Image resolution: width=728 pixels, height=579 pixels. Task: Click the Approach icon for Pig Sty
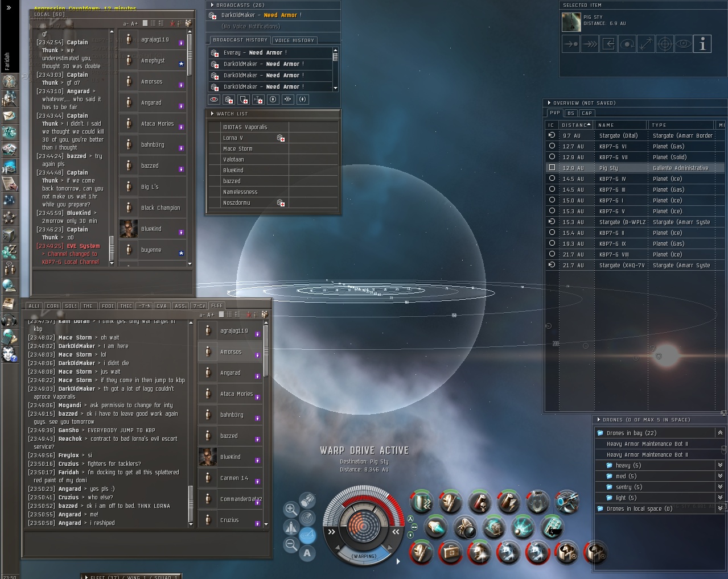571,44
